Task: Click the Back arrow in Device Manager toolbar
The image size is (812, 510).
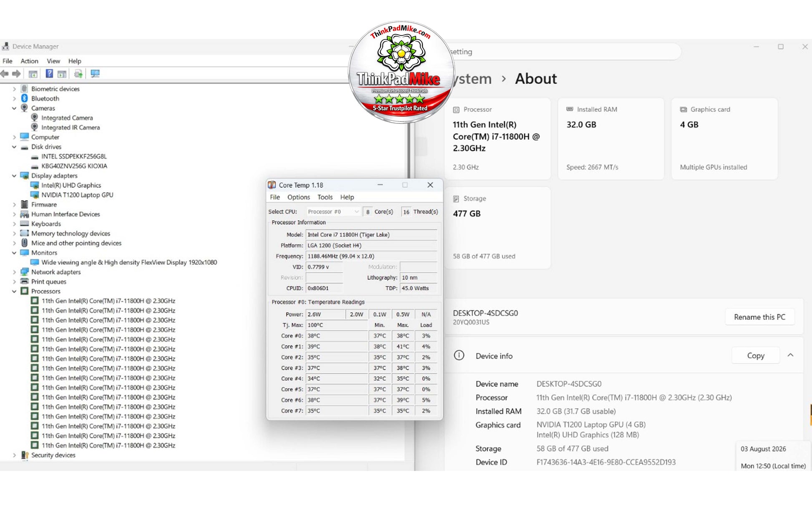Action: point(5,74)
